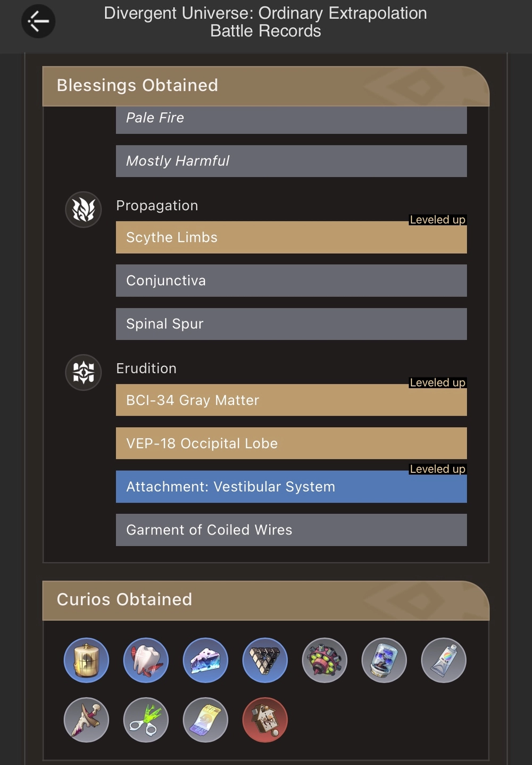Select the Propagation path icon
532x765 pixels.
[x=83, y=210]
